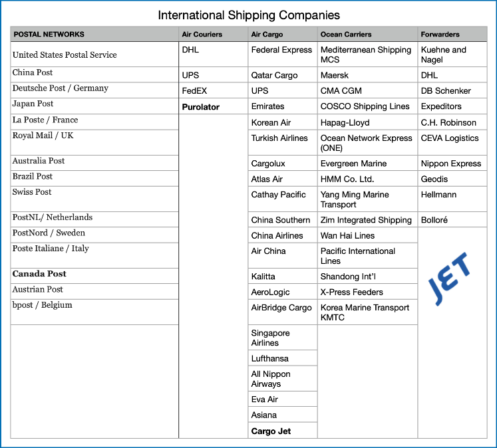This screenshot has width=497, height=448.
Task: Click the Bolloré forwarder cell
Action: (434, 220)
